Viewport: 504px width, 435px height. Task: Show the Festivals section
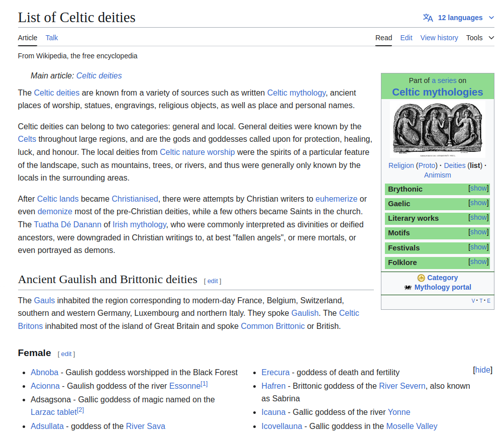478,247
